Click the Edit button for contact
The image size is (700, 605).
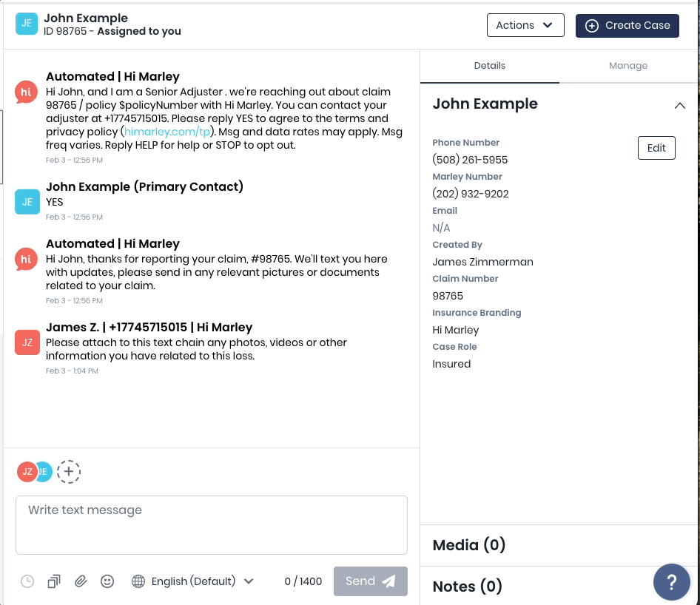pyautogui.click(x=656, y=148)
